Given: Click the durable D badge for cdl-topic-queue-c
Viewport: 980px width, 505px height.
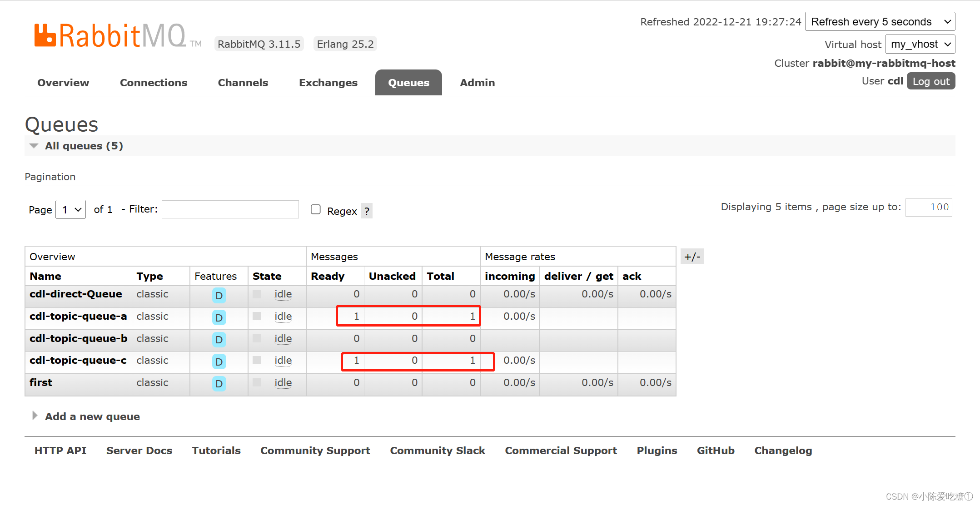Looking at the screenshot, I should tap(219, 361).
